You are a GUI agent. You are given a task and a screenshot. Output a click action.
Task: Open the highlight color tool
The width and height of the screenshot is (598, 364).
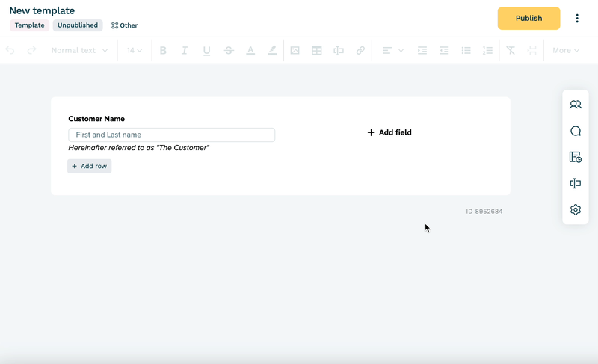[272, 51]
